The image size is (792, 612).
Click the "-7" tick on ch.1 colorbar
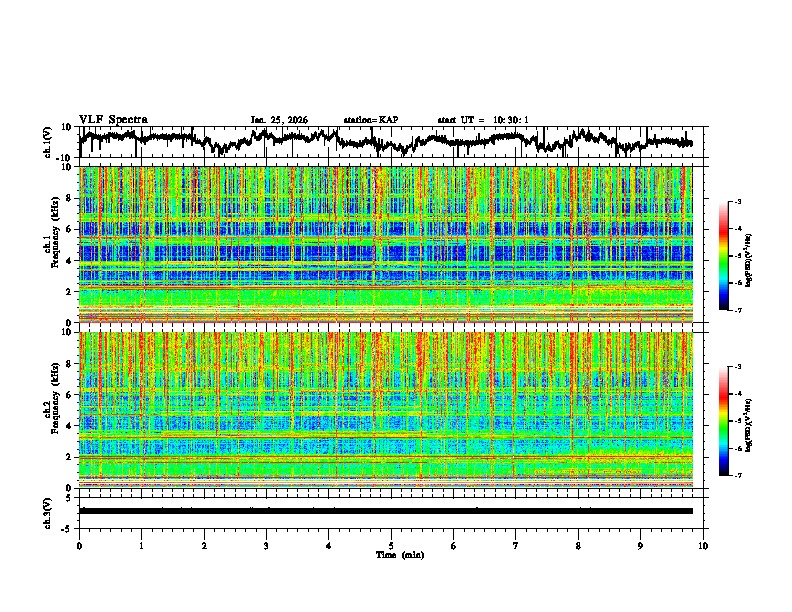pyautogui.click(x=738, y=310)
